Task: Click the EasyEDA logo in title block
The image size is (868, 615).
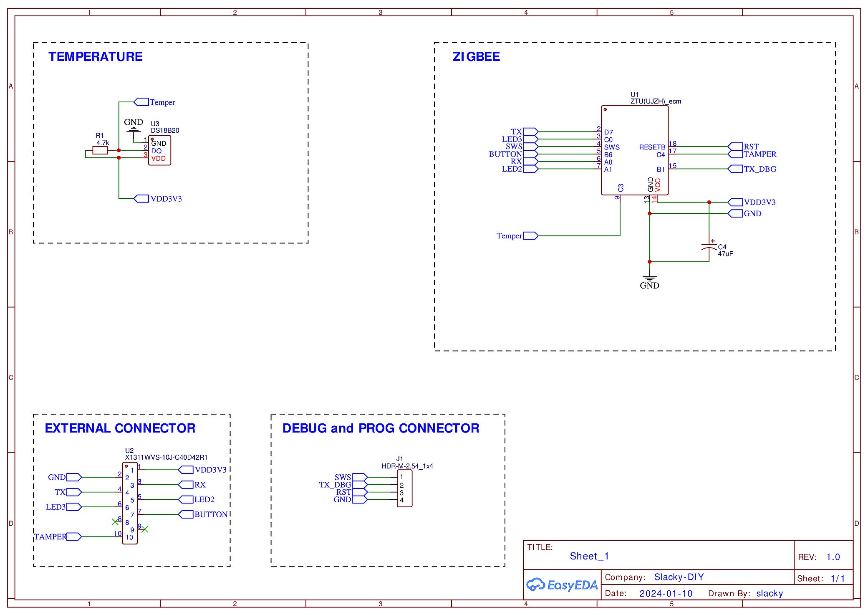Action: 562,585
